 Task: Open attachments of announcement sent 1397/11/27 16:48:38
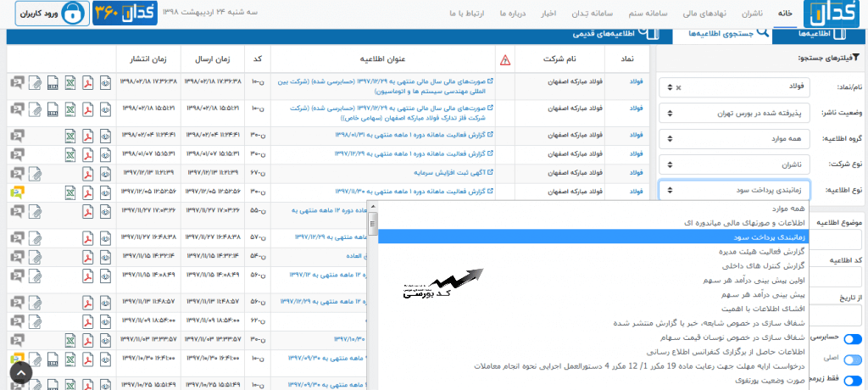click(x=34, y=239)
